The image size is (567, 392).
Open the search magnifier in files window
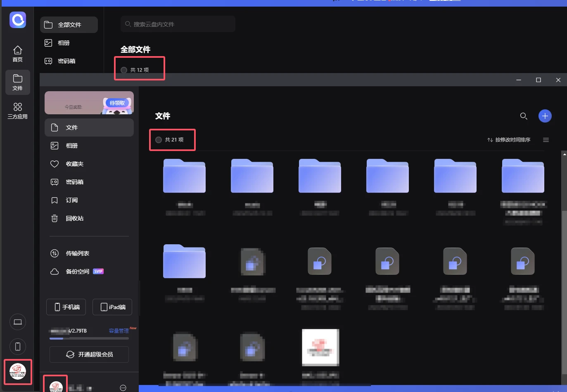pyautogui.click(x=524, y=116)
